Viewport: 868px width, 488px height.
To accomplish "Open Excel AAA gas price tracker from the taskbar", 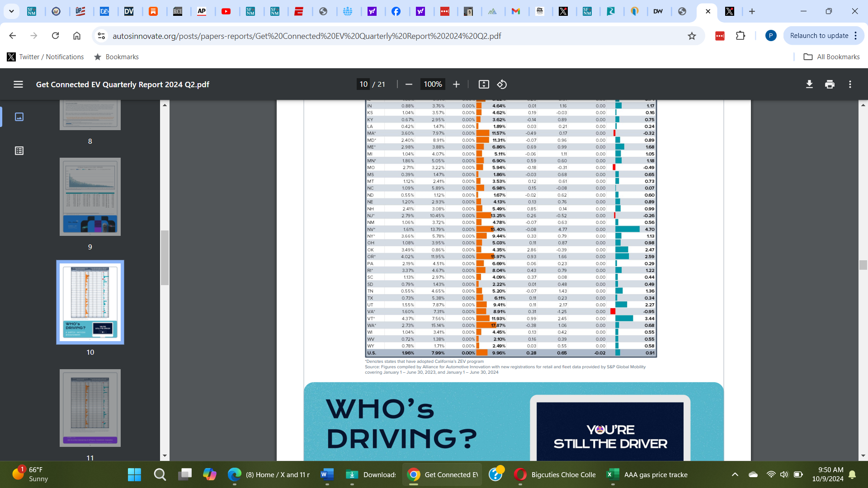I will tap(646, 474).
